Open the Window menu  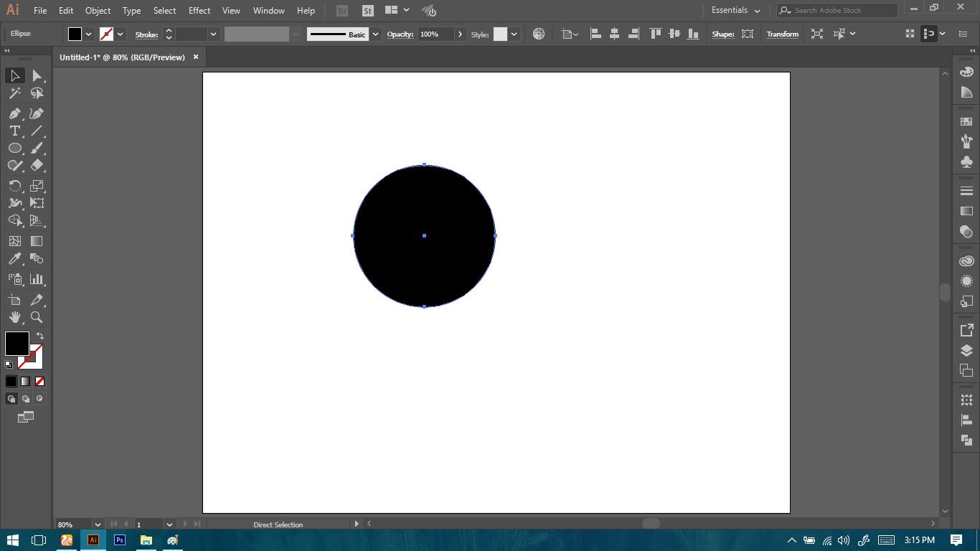pyautogui.click(x=269, y=11)
